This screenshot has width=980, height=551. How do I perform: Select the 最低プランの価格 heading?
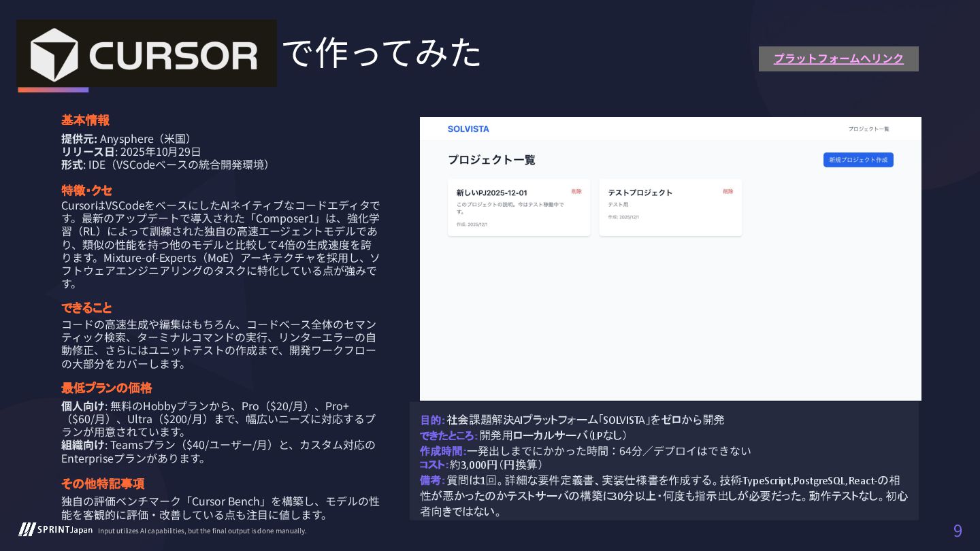tap(107, 388)
